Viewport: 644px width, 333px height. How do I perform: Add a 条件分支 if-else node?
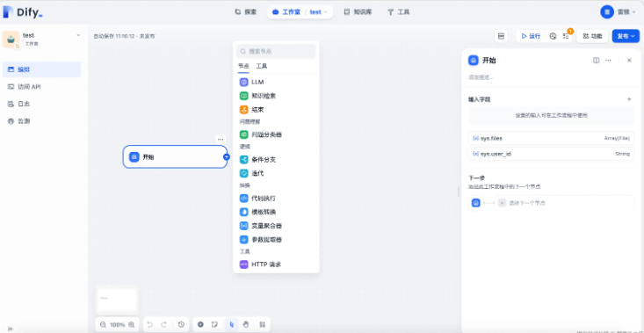276,159
